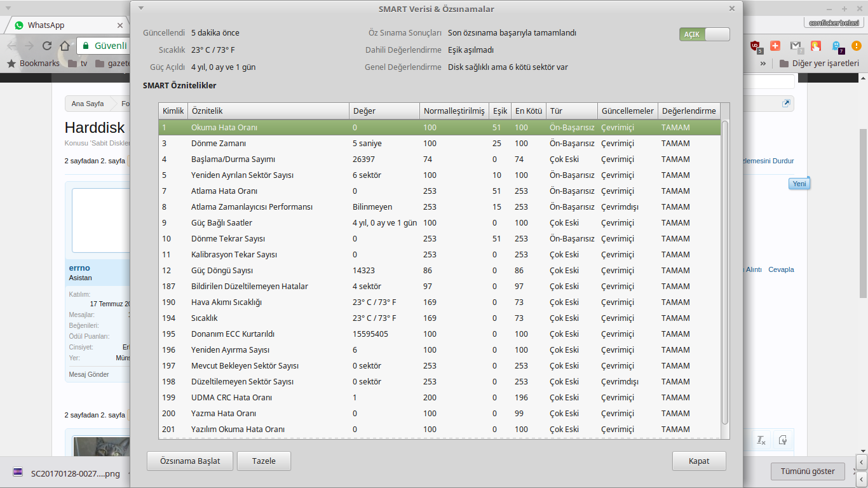
Task: Select the 'Yeniden Ayrılan Sektör Sayısı' row
Action: coord(242,175)
